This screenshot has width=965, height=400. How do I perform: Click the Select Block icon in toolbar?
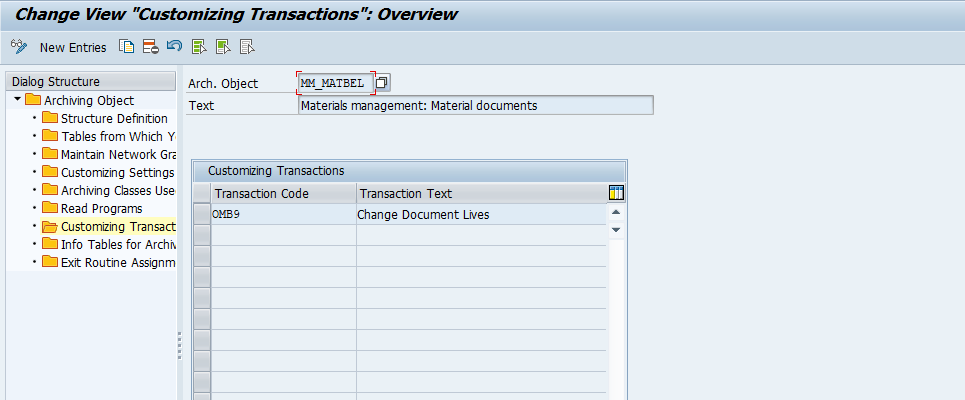pos(223,47)
